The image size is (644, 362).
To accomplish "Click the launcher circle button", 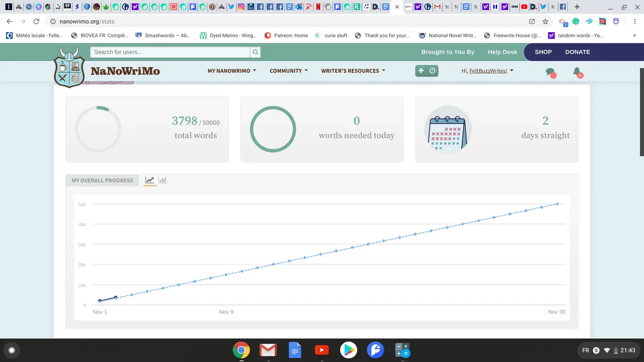I will tap(12, 350).
